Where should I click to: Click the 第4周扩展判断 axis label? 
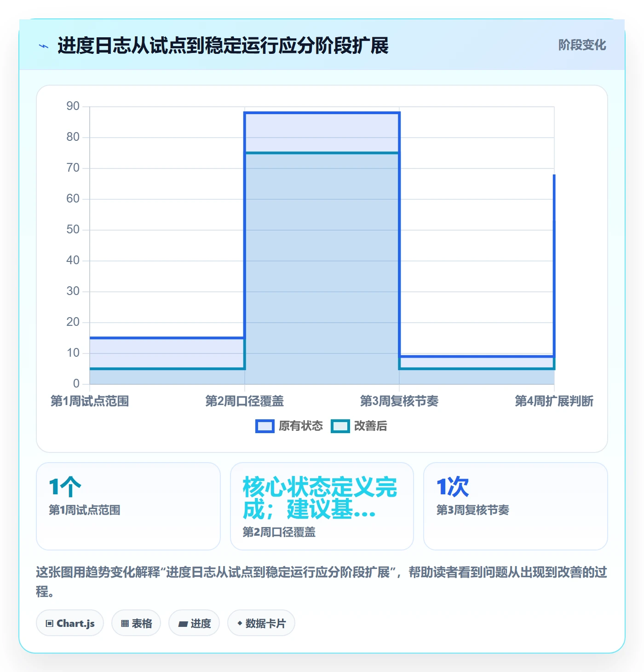(x=554, y=401)
